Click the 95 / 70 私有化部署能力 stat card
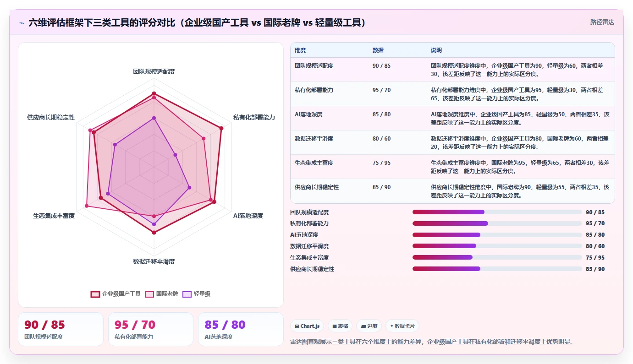 pos(151,329)
